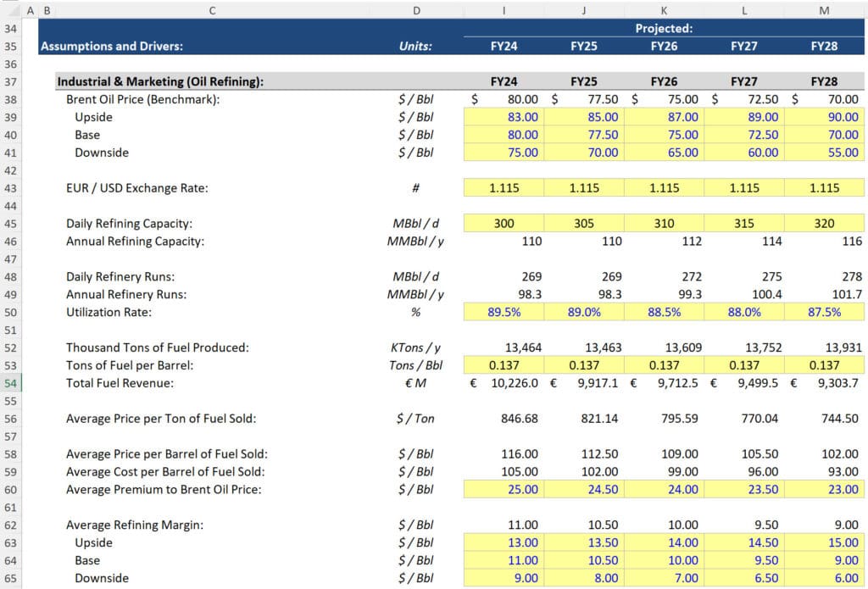Screen dimensions: 868x589
Task: Click the Average Premium to Brent FY28 cell showing 23.00
Action: (825, 490)
